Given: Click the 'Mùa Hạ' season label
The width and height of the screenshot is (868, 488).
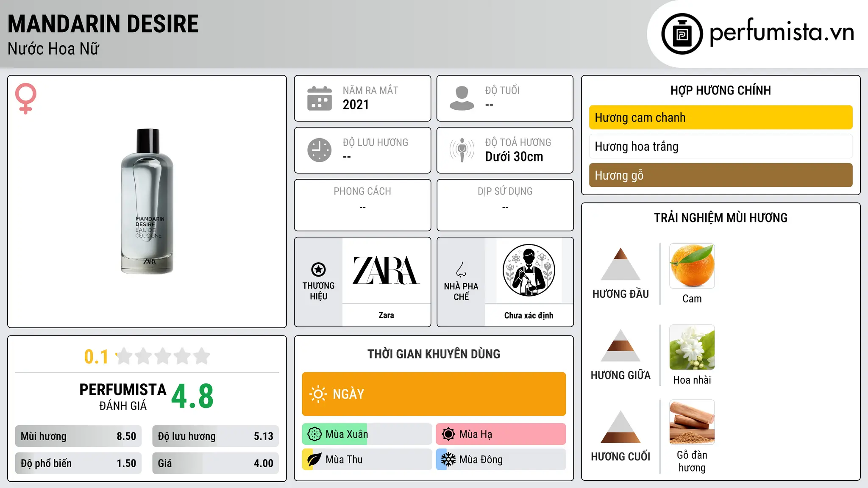Looking at the screenshot, I should pyautogui.click(x=476, y=434).
